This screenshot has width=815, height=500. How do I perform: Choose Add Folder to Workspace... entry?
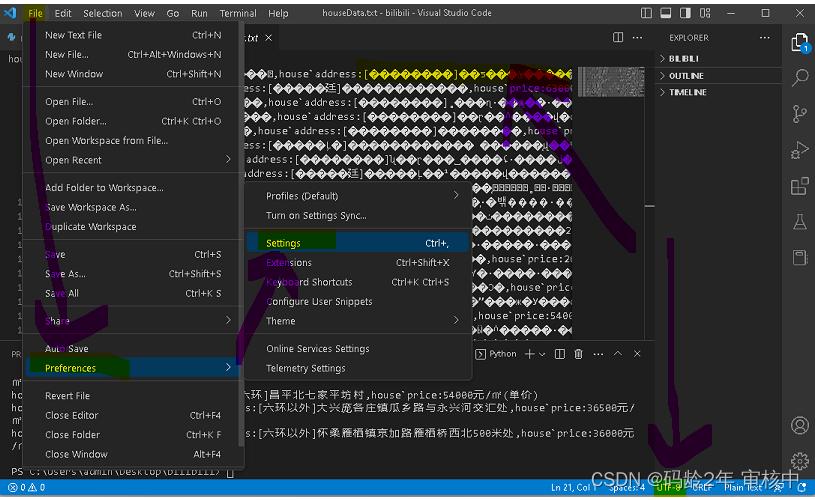click(132, 188)
